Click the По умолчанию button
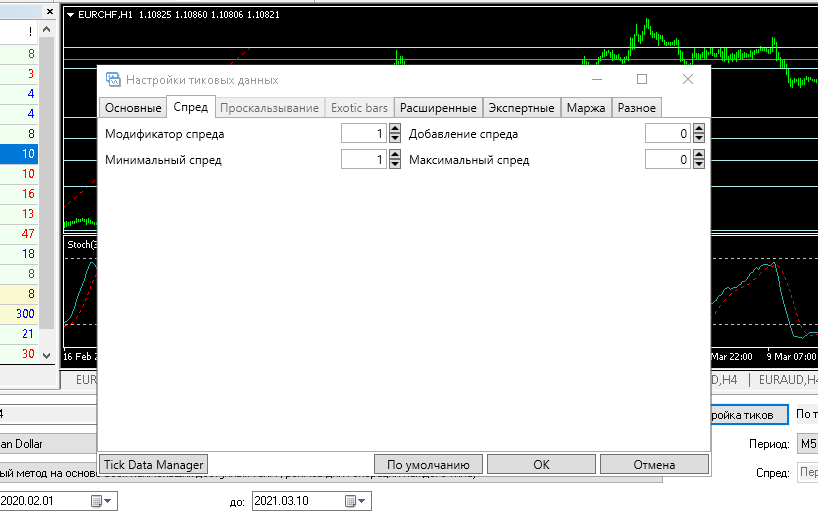 pyautogui.click(x=428, y=464)
